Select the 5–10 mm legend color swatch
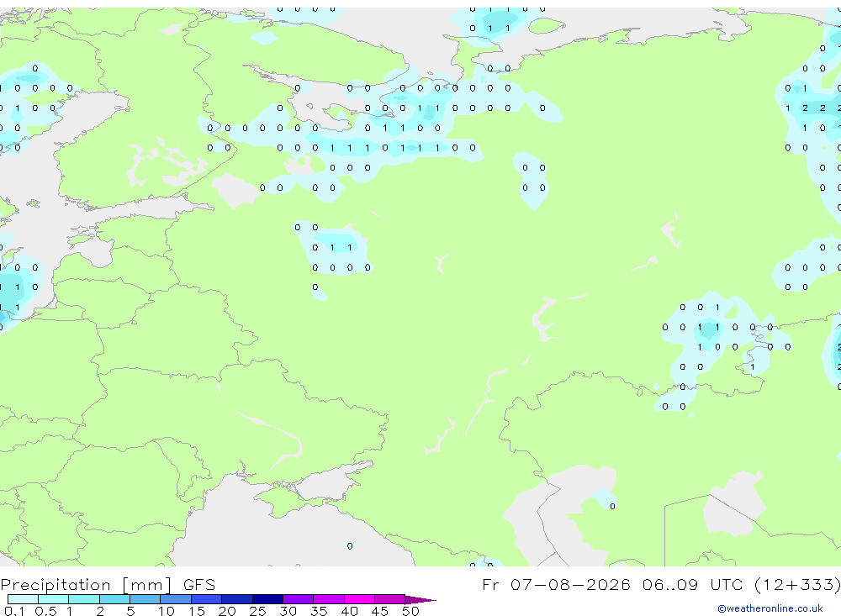841x616 pixels. [145, 599]
